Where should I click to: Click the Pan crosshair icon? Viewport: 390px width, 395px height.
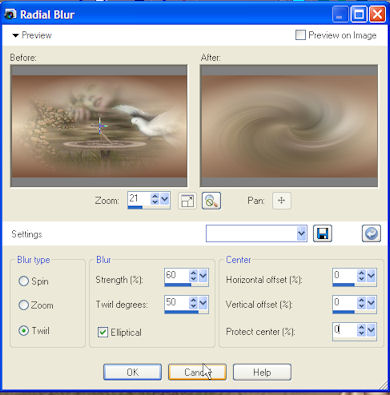click(282, 201)
